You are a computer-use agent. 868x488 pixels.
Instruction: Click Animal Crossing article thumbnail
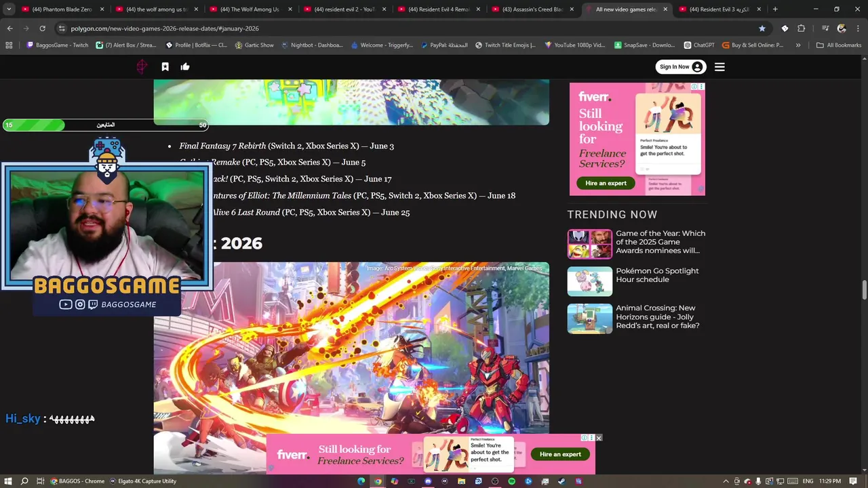click(x=590, y=319)
